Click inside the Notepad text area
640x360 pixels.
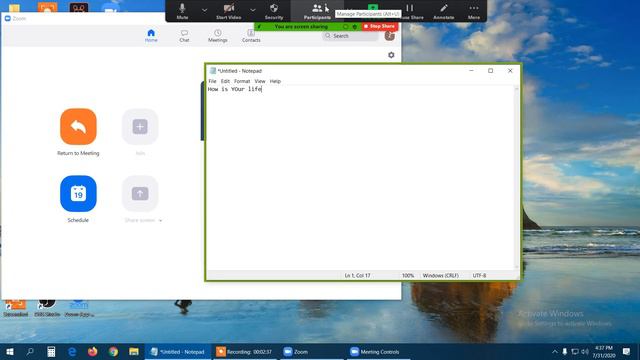click(360, 178)
